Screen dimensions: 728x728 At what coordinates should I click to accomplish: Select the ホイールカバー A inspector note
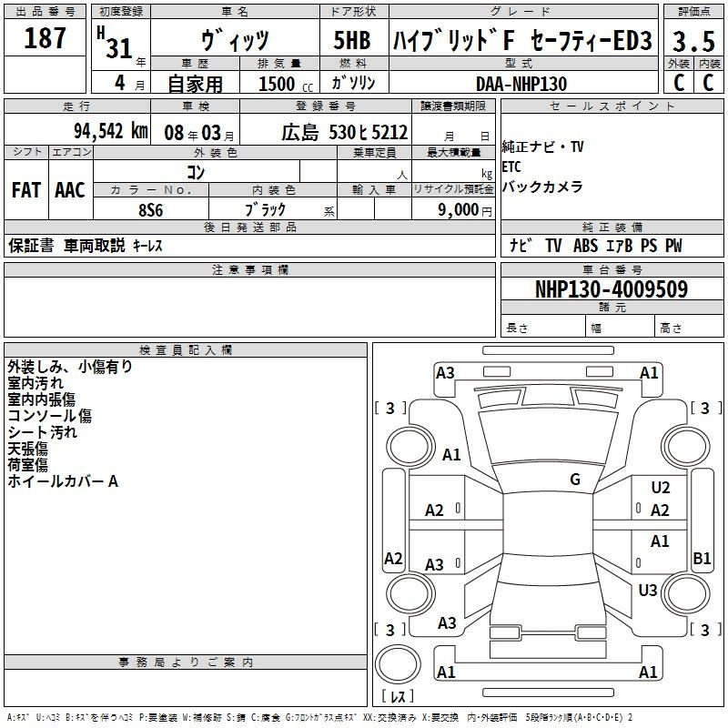[x=63, y=481]
